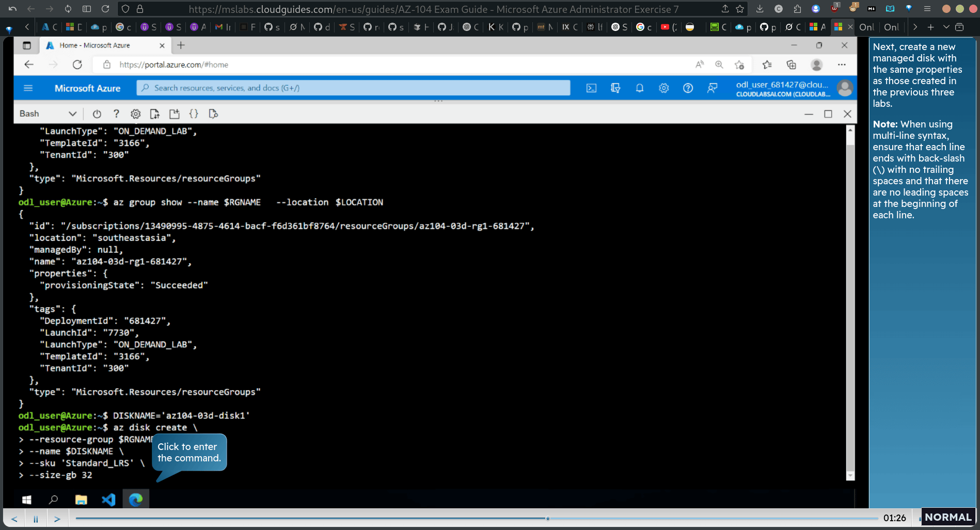Open Edge favorites list icon
The image size is (980, 530).
[x=767, y=65]
